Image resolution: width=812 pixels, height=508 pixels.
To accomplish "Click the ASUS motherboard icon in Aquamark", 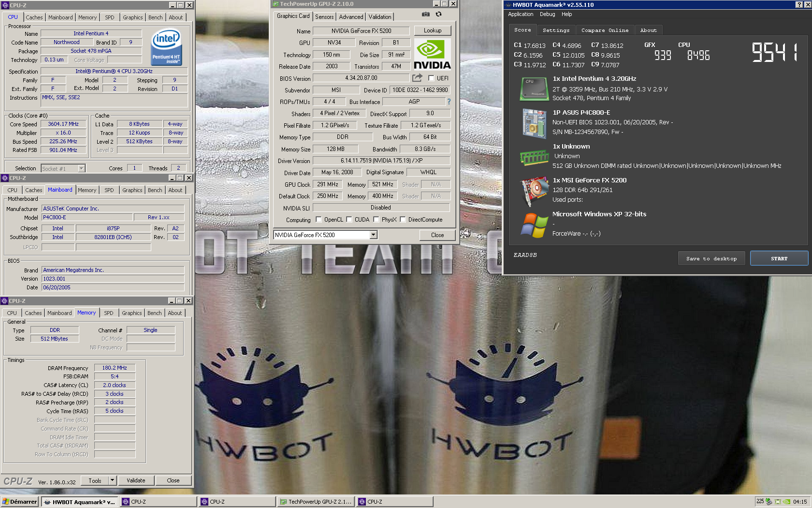I will point(534,123).
